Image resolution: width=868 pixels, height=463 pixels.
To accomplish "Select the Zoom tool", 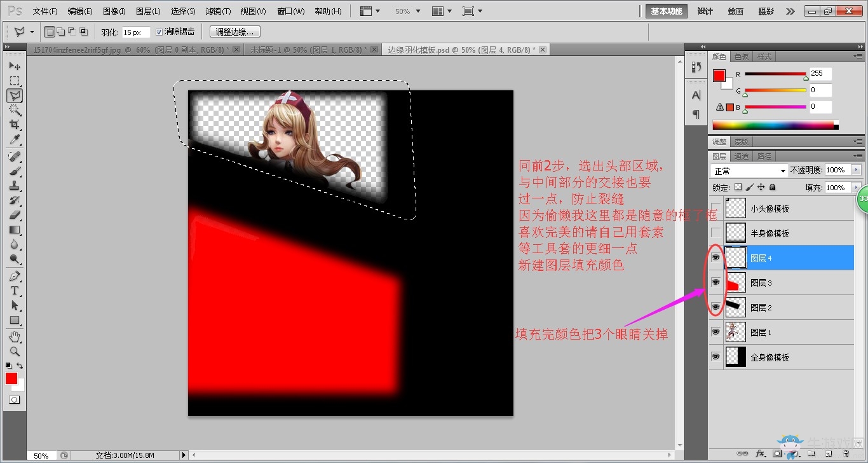I will [x=15, y=351].
